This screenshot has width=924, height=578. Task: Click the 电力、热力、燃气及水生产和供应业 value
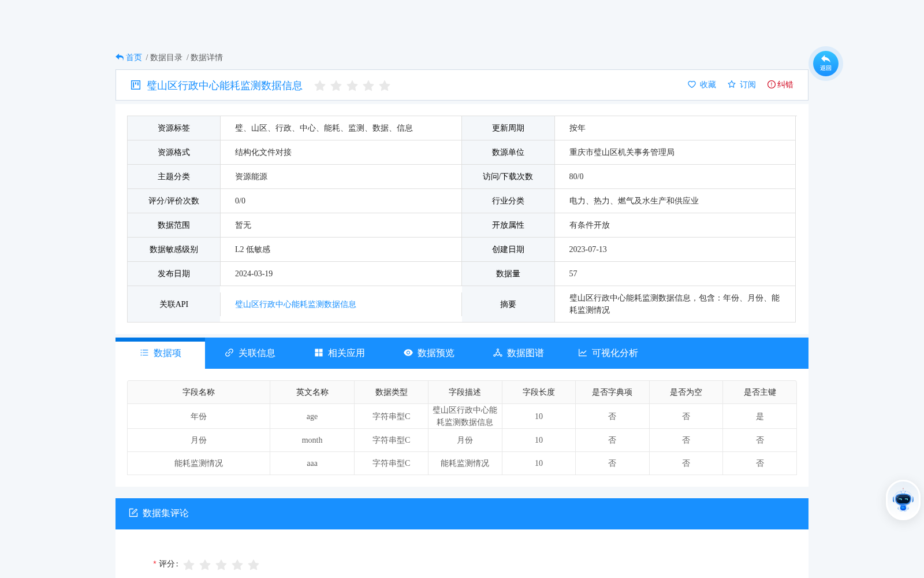(634, 201)
